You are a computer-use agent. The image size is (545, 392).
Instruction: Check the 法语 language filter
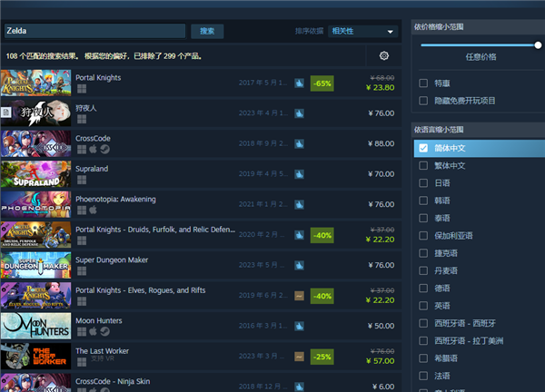(423, 376)
